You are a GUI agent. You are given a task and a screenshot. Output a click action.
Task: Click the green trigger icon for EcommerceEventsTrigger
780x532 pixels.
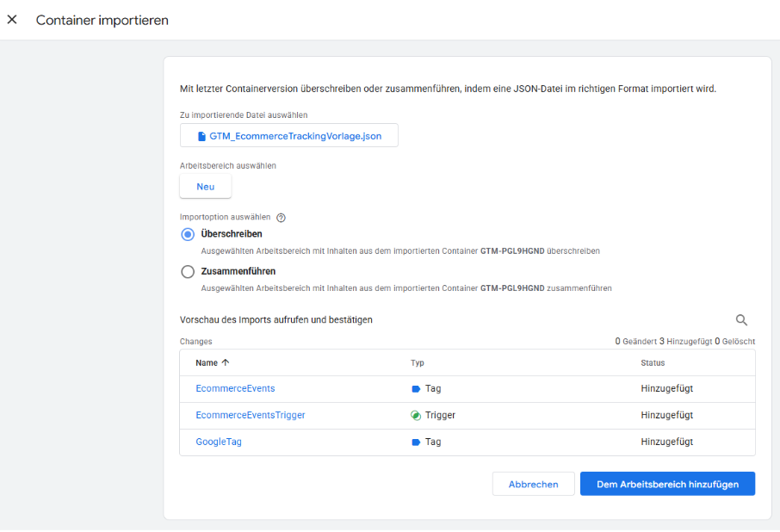tap(416, 415)
